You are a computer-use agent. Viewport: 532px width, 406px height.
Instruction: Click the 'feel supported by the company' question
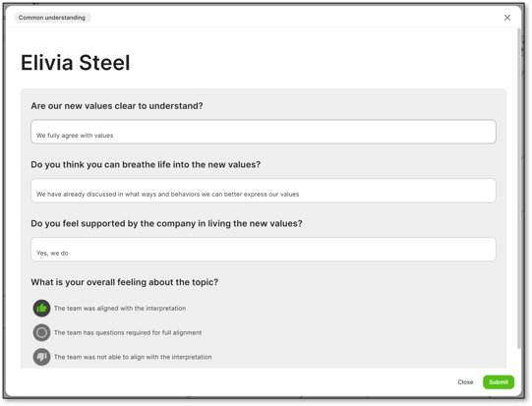pos(166,223)
